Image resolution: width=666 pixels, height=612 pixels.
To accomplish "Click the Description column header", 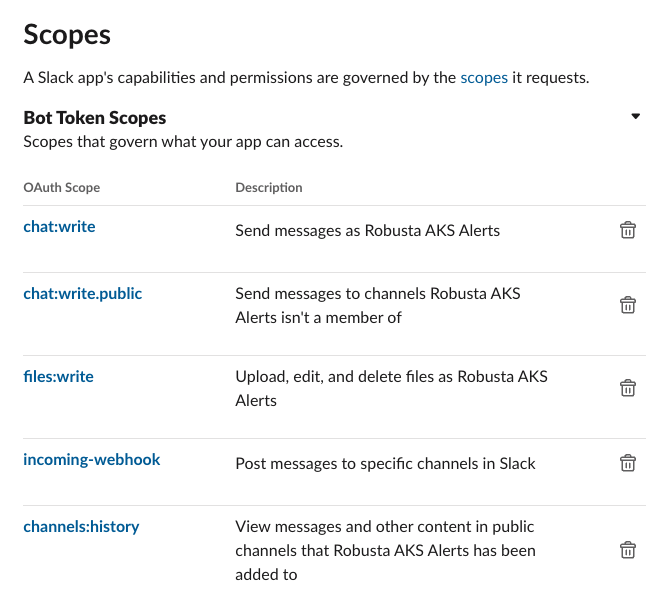I will 269,188.
